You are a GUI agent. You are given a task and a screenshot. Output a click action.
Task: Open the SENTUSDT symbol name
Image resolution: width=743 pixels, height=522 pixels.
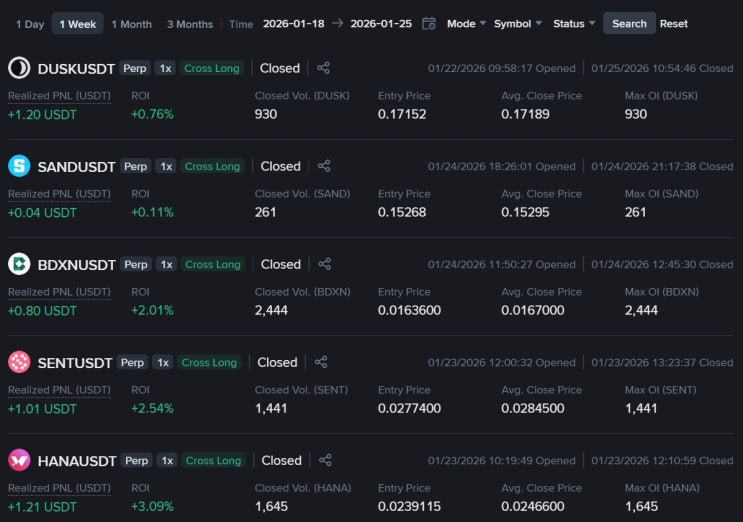75,363
